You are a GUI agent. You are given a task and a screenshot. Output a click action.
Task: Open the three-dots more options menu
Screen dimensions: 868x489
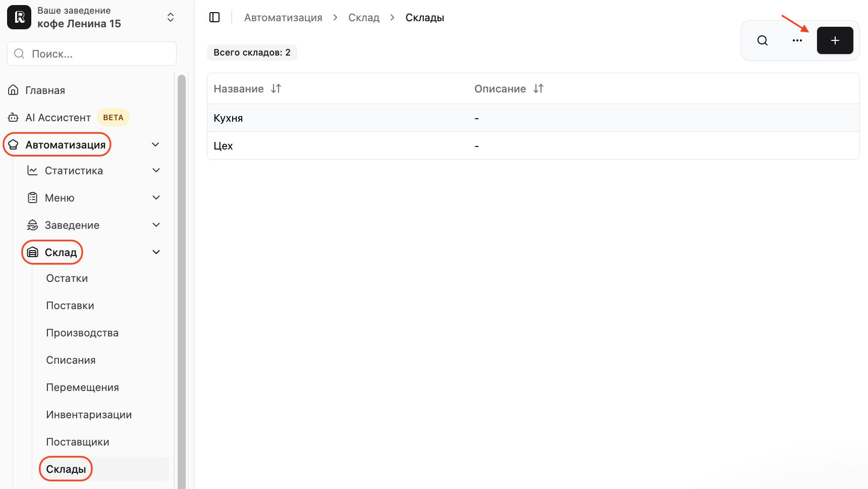797,40
